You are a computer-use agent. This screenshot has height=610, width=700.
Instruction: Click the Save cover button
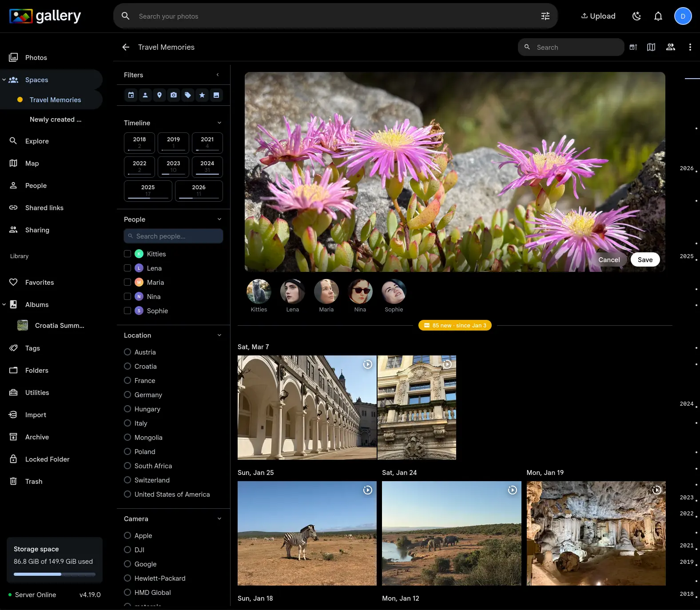pyautogui.click(x=645, y=260)
